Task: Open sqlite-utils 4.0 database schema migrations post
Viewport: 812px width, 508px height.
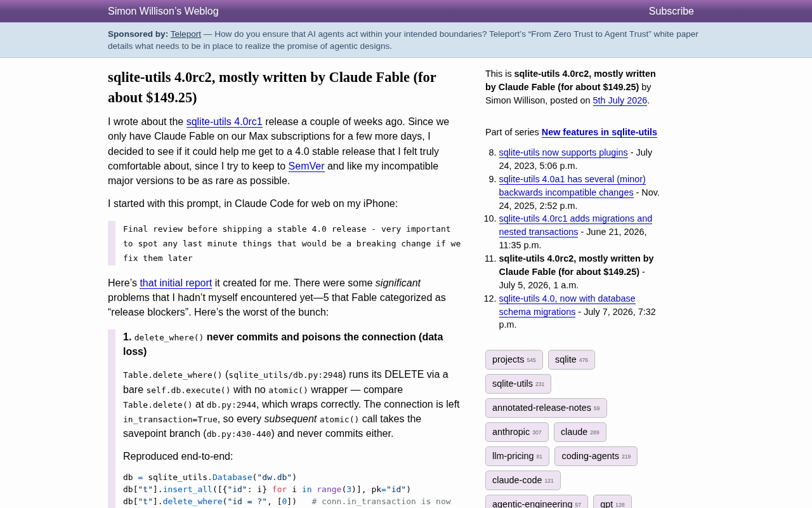Action: pyautogui.click(x=567, y=305)
